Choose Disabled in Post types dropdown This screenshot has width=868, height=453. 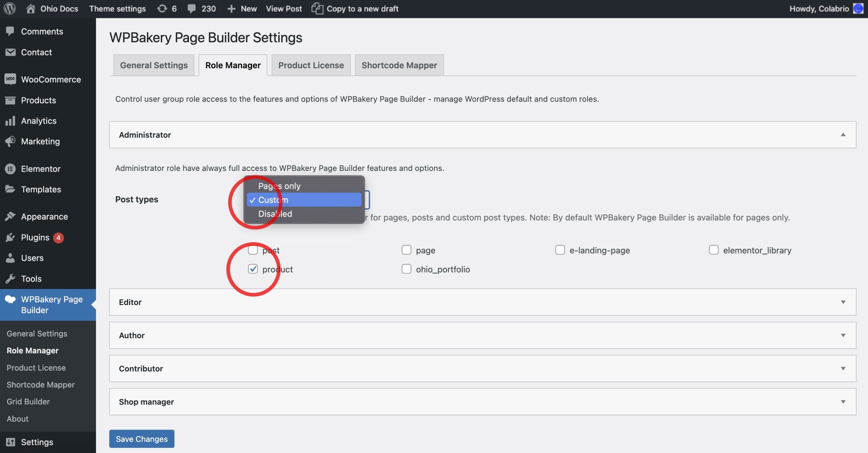tap(304, 213)
